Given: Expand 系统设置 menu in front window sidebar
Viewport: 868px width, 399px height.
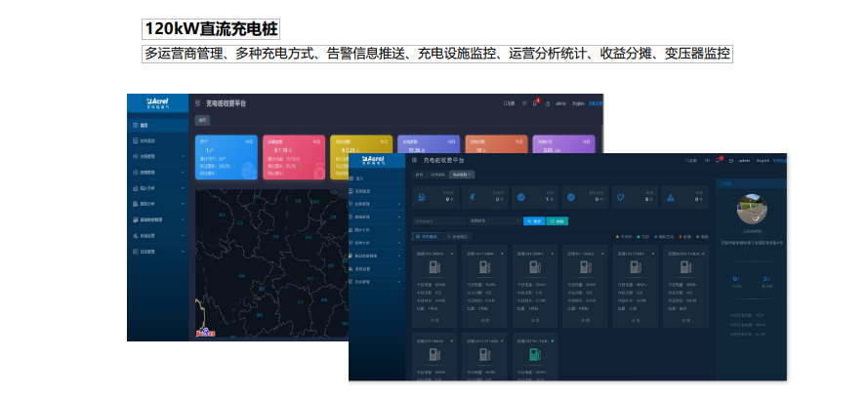Looking at the screenshot, I should (377, 269).
